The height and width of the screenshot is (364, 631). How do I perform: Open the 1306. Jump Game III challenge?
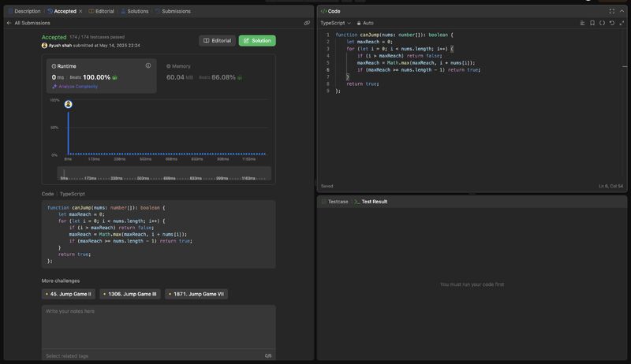130,294
